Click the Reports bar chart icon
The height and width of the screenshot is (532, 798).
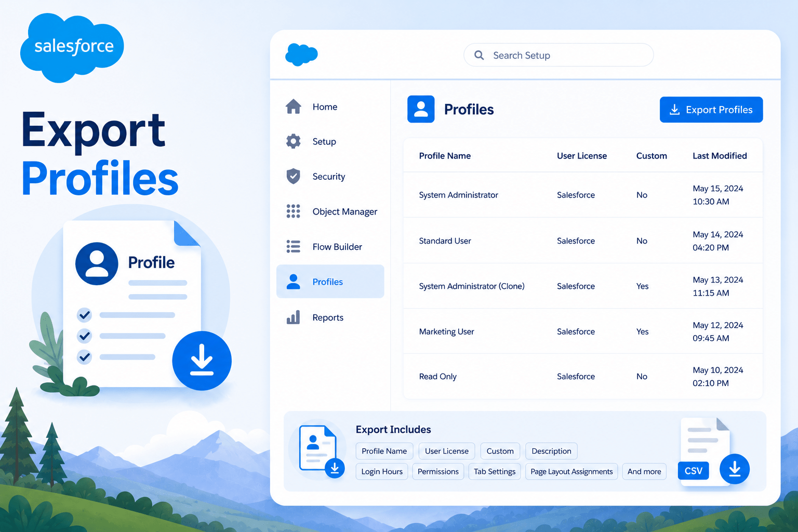click(294, 317)
